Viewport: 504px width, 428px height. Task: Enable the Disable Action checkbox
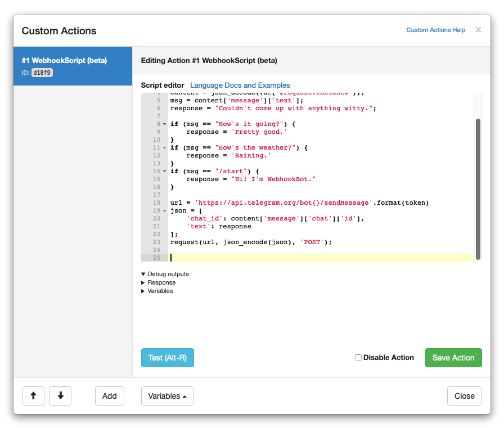pyautogui.click(x=358, y=357)
